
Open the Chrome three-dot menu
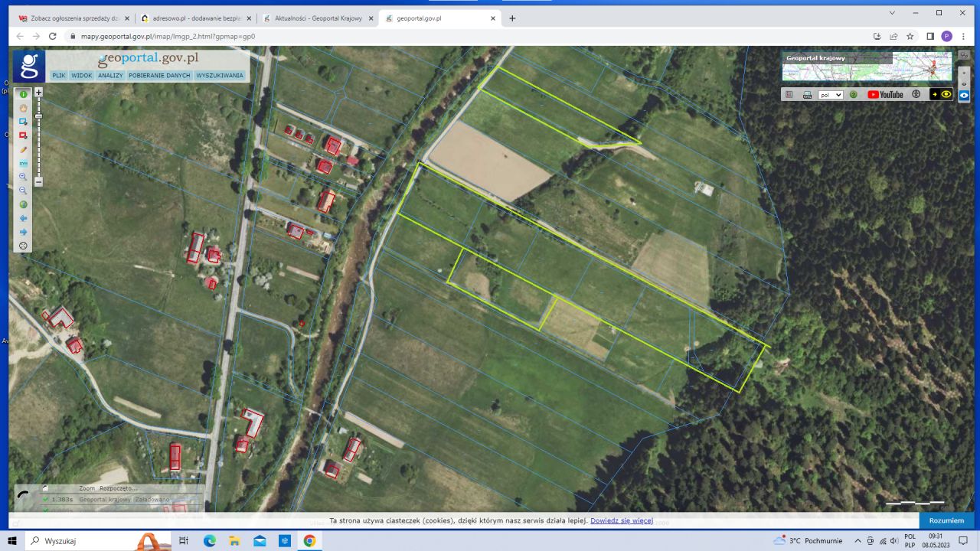(964, 36)
